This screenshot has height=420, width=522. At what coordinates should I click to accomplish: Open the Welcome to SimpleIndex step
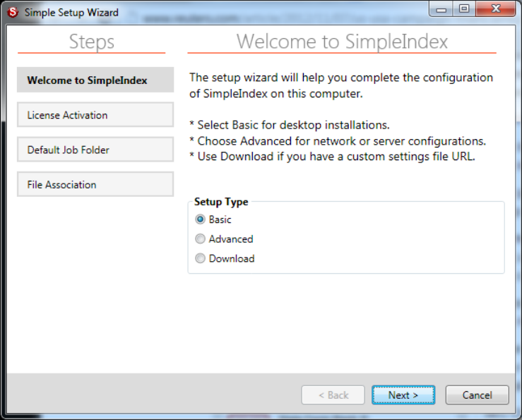[x=95, y=80]
